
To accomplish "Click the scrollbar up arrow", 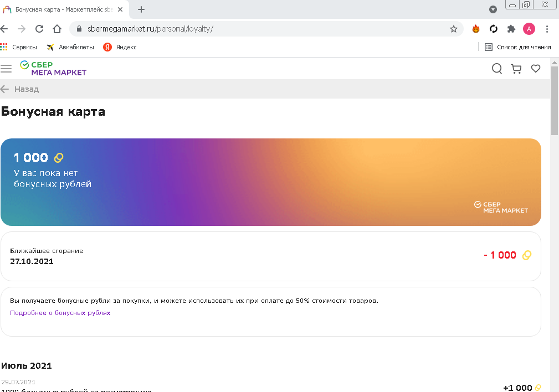I will coord(555,63).
